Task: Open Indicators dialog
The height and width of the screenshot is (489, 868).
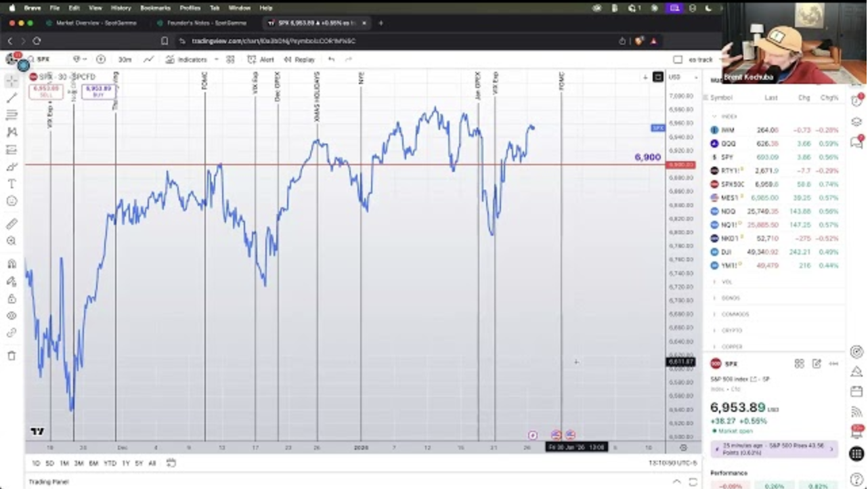Action: 186,60
